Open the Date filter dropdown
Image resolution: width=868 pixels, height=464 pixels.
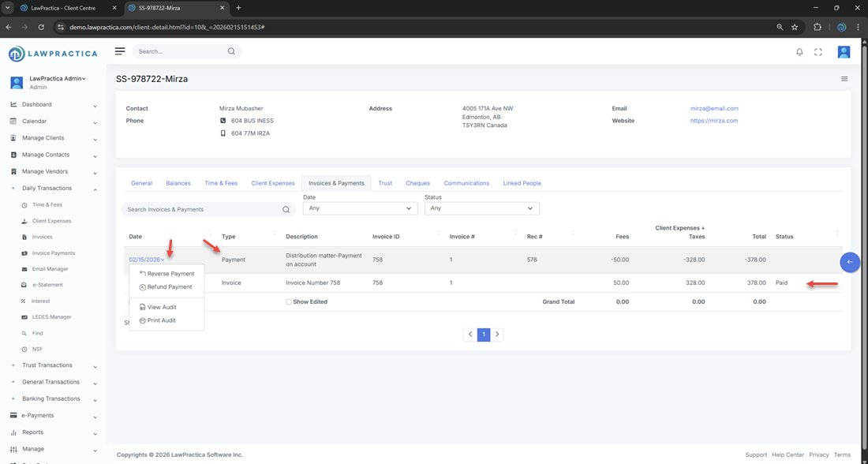(360, 208)
